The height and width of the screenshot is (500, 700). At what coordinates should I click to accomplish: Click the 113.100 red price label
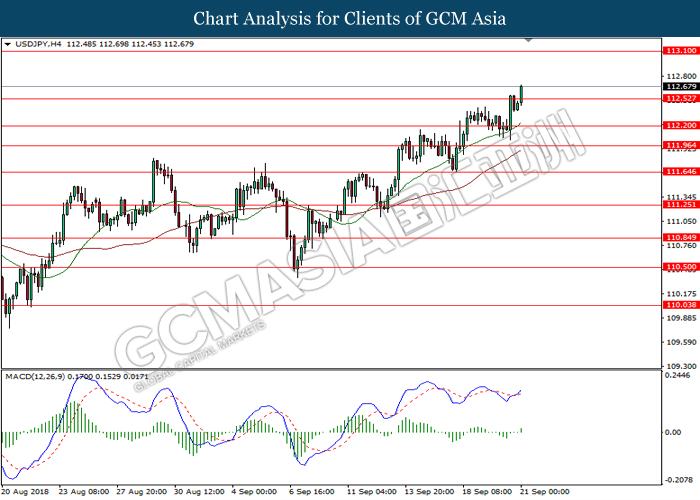point(681,51)
